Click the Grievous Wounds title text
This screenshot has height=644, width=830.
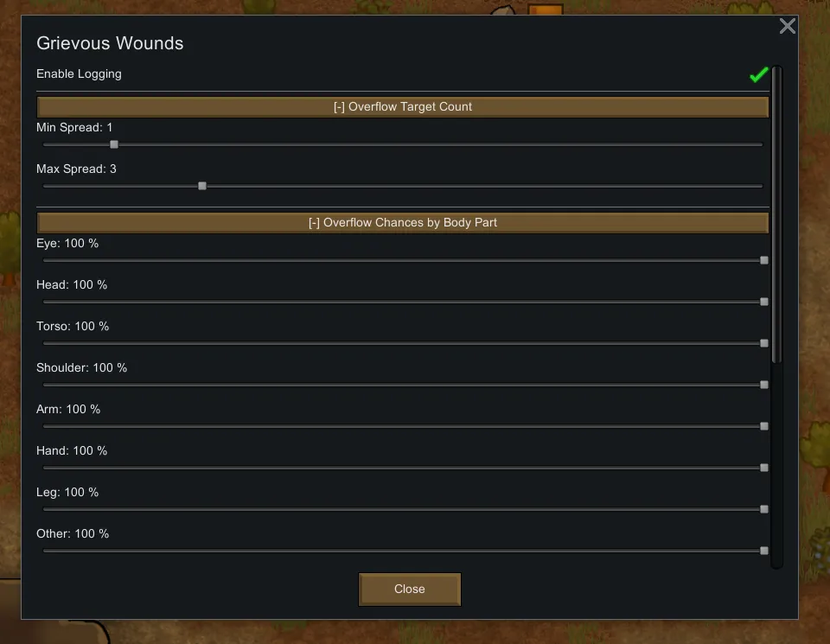[x=110, y=43]
